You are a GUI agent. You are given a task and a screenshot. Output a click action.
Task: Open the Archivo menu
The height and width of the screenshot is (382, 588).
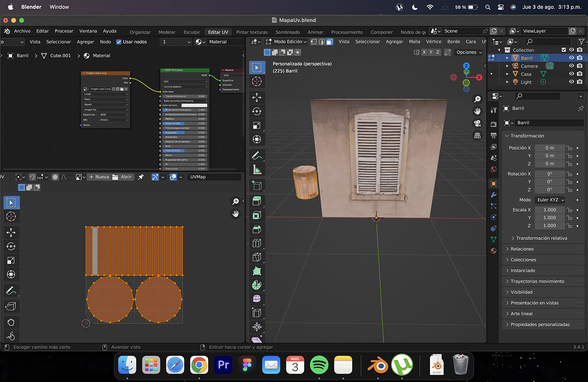[x=22, y=31]
